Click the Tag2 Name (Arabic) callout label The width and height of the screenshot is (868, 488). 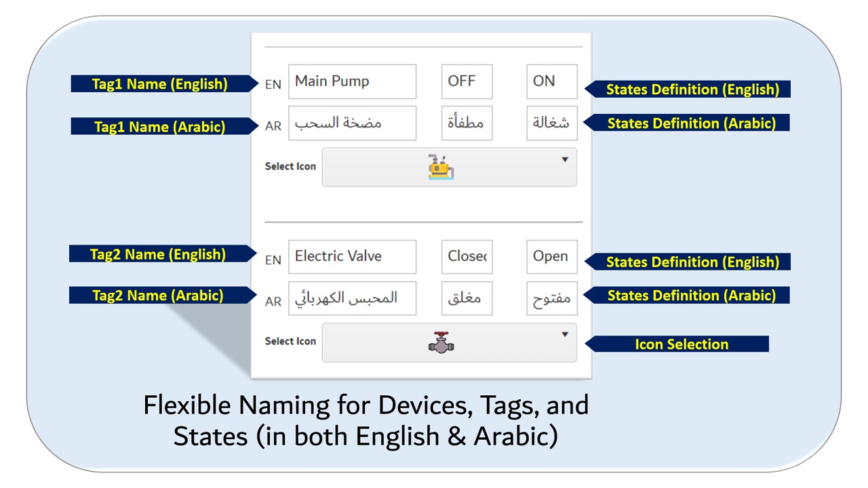tap(157, 296)
